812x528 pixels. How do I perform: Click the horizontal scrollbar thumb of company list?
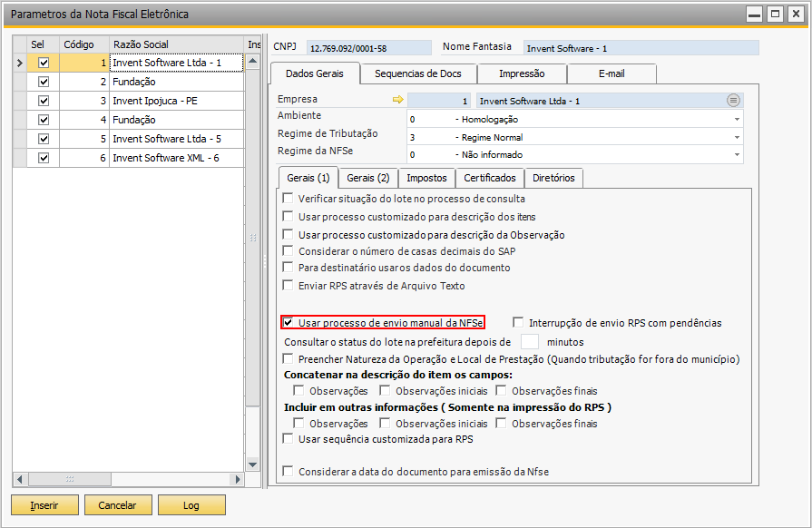coord(70,479)
